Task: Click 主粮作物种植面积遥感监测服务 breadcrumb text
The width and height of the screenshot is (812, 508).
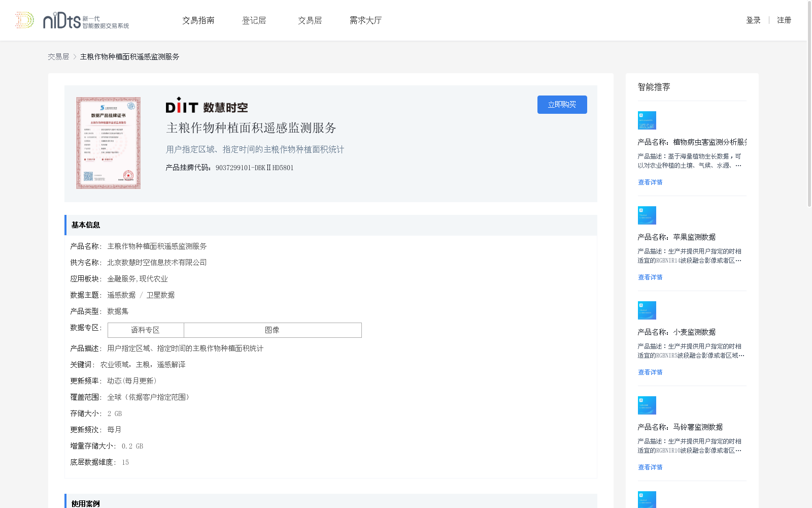Action: pos(130,57)
